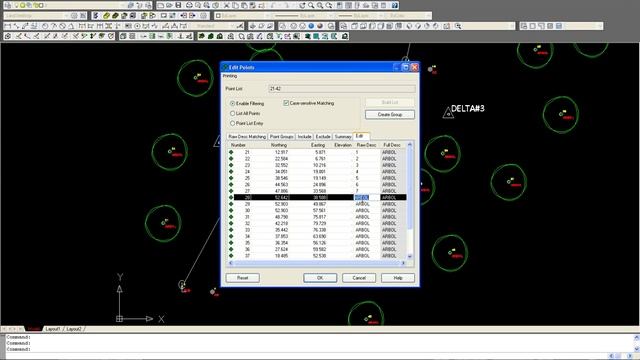The image size is (640, 360).
Task: Select the row for point number 29
Action: (317, 204)
